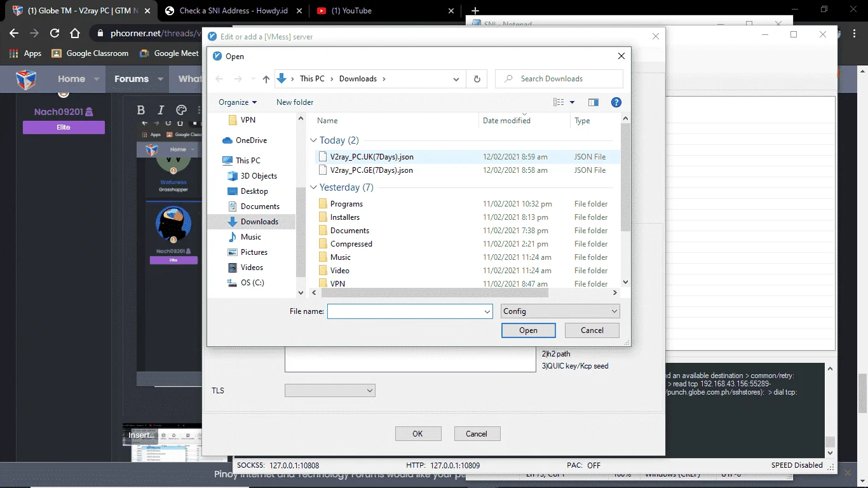The width and height of the screenshot is (868, 488).
Task: Click the Italic formatting icon in editor
Action: click(161, 110)
